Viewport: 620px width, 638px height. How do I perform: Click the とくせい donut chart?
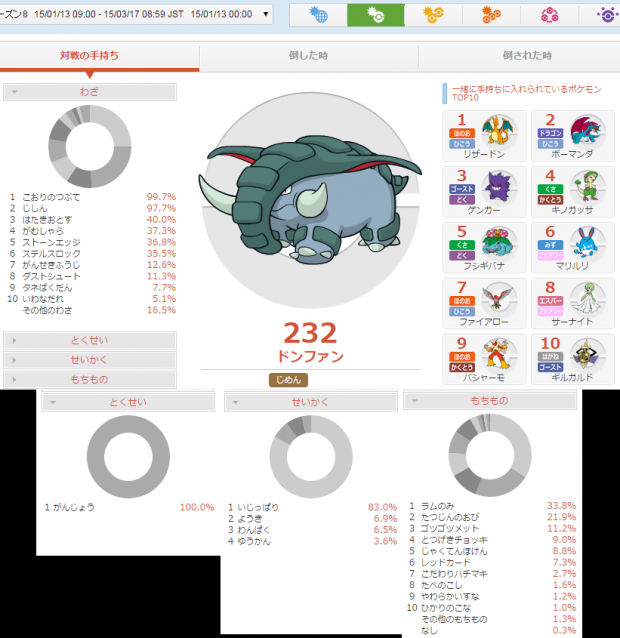(128, 457)
